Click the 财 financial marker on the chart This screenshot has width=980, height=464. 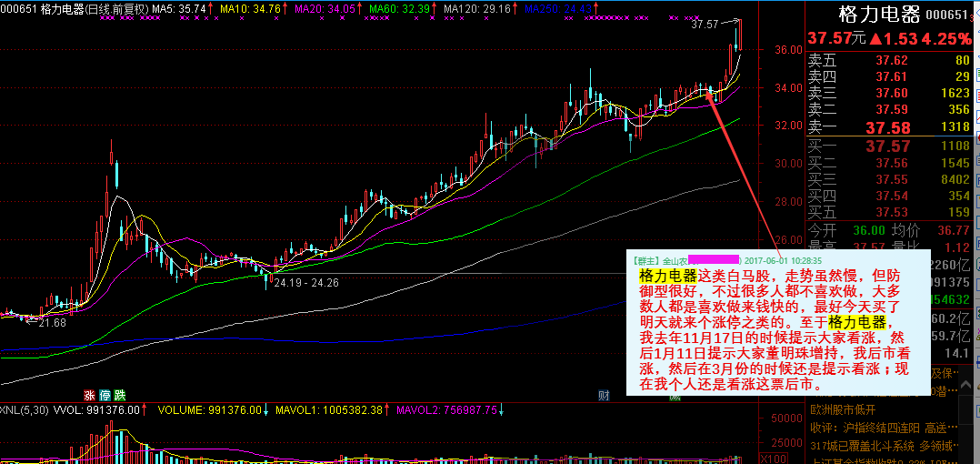pyautogui.click(x=604, y=395)
